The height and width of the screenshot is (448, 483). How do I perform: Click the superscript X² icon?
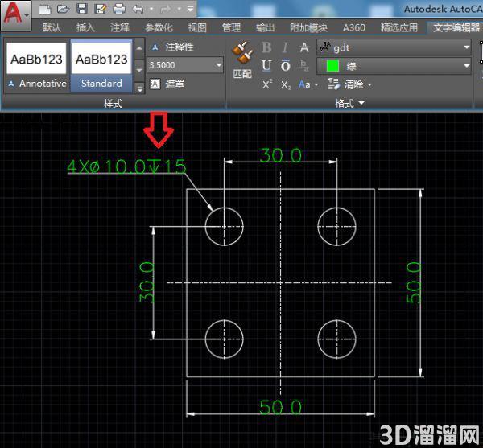(x=267, y=84)
